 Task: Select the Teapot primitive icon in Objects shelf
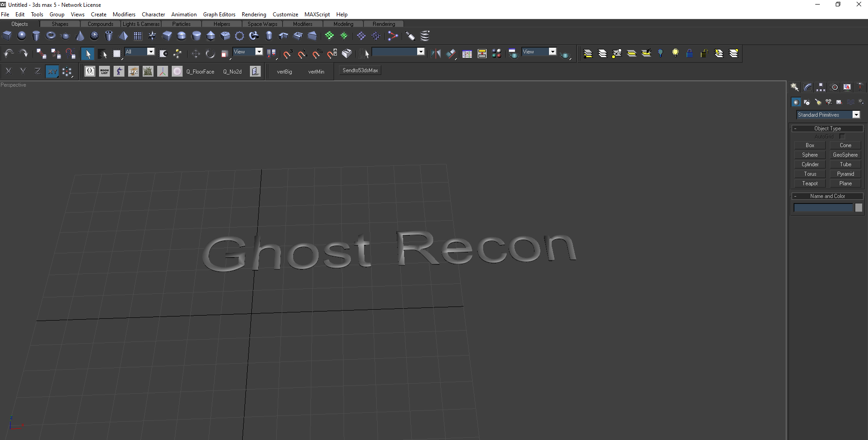(65, 36)
